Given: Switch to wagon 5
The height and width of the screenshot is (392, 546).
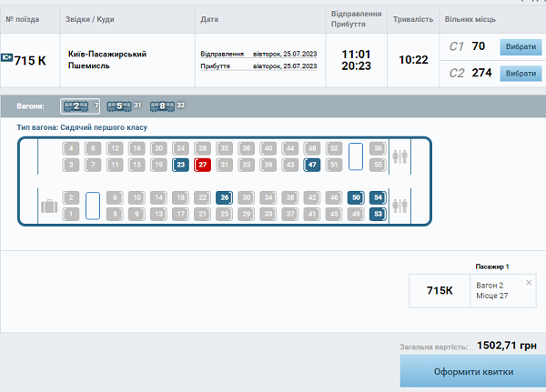Looking at the screenshot, I should [118, 106].
